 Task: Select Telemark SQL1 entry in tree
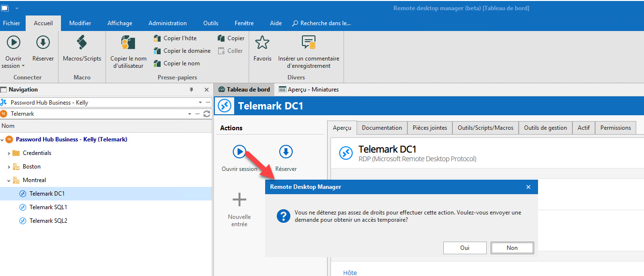pyautogui.click(x=48, y=207)
